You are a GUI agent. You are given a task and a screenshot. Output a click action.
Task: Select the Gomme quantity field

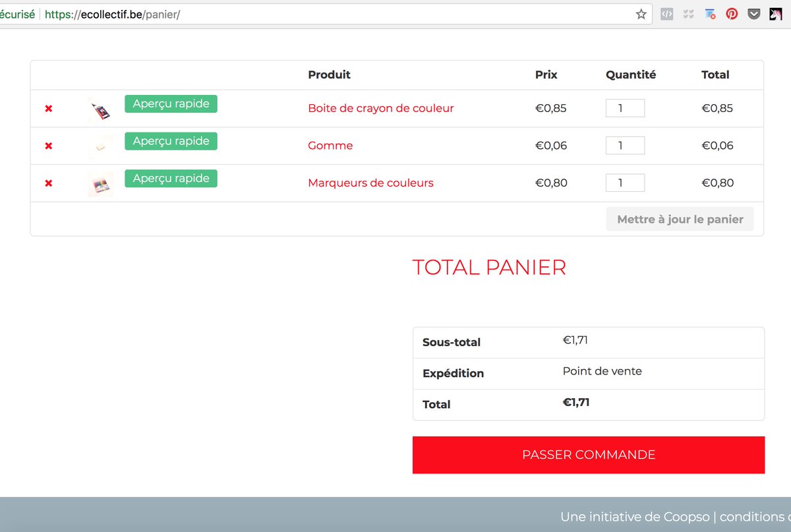624,145
